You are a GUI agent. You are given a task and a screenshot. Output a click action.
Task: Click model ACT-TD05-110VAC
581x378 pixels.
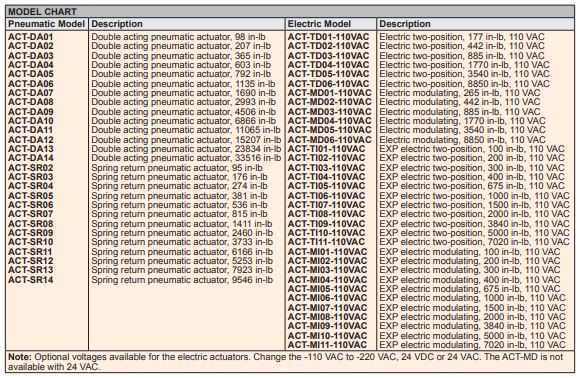click(x=328, y=74)
